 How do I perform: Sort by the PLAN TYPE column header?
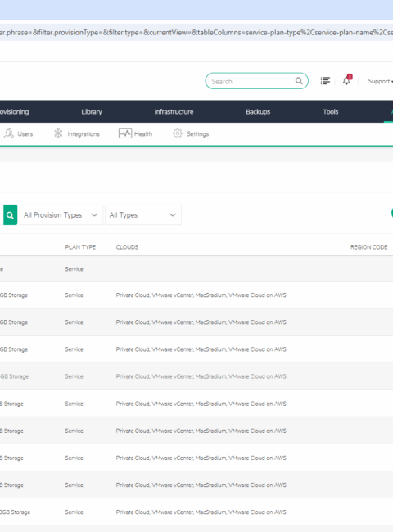pos(80,247)
